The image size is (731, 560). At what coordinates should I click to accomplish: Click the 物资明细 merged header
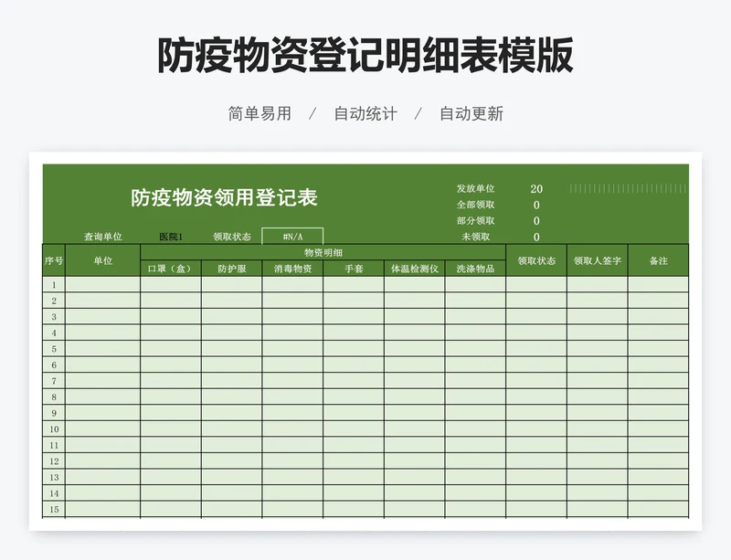click(x=323, y=252)
